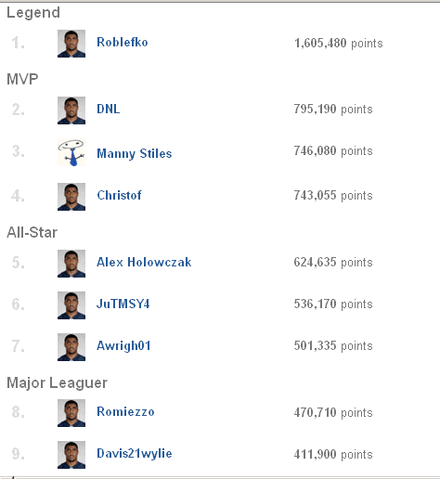Click the Major Leaguer section heading
This screenshot has height=479, width=440.
(x=57, y=383)
